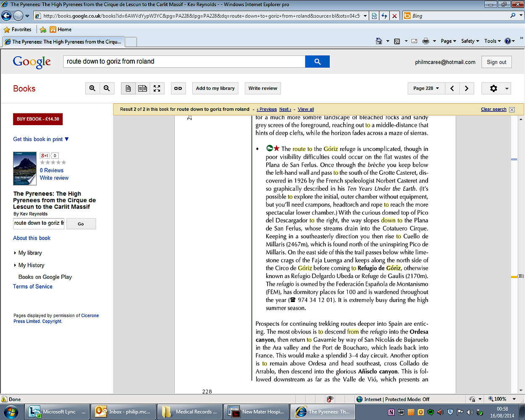Click the Zoom in magnifier icon
This screenshot has width=525, height=420.
[x=92, y=88]
